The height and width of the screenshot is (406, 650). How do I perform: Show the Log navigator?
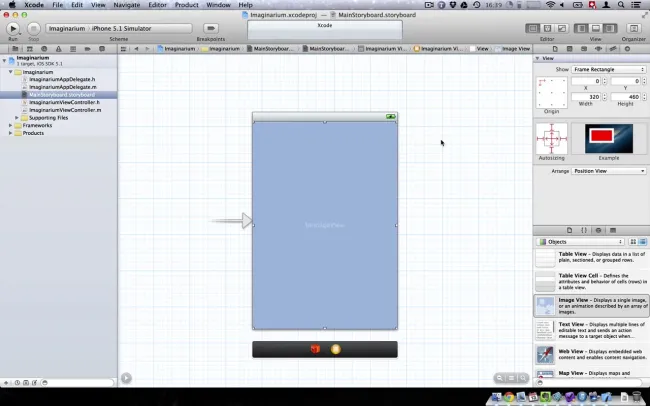point(102,49)
